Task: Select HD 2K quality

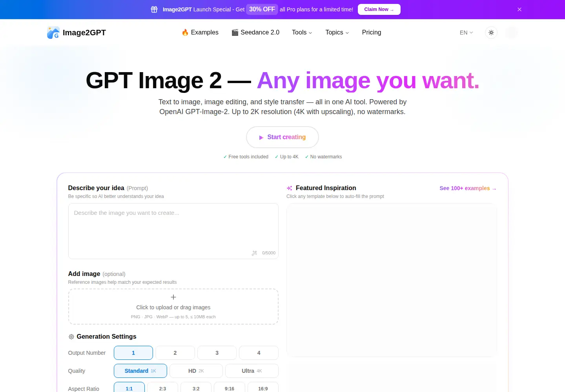Action: click(x=196, y=371)
